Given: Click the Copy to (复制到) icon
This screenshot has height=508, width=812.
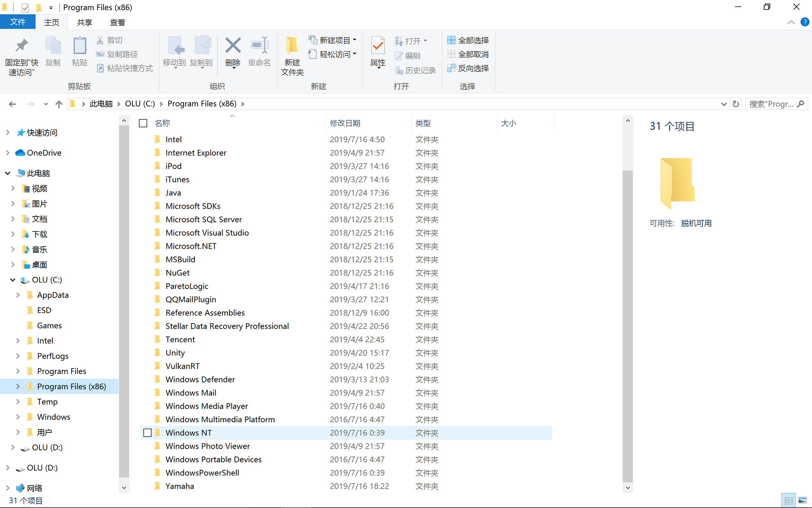Looking at the screenshot, I should coord(202,46).
